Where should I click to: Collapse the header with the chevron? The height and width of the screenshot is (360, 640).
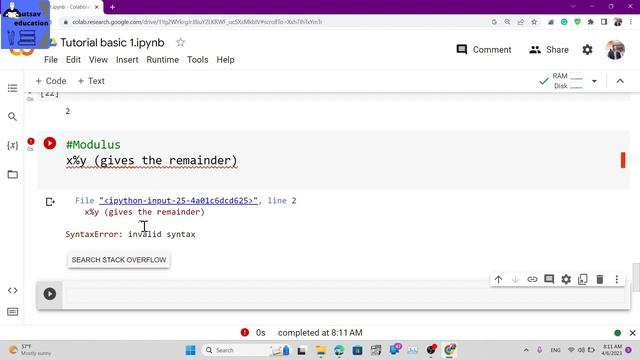pos(620,81)
